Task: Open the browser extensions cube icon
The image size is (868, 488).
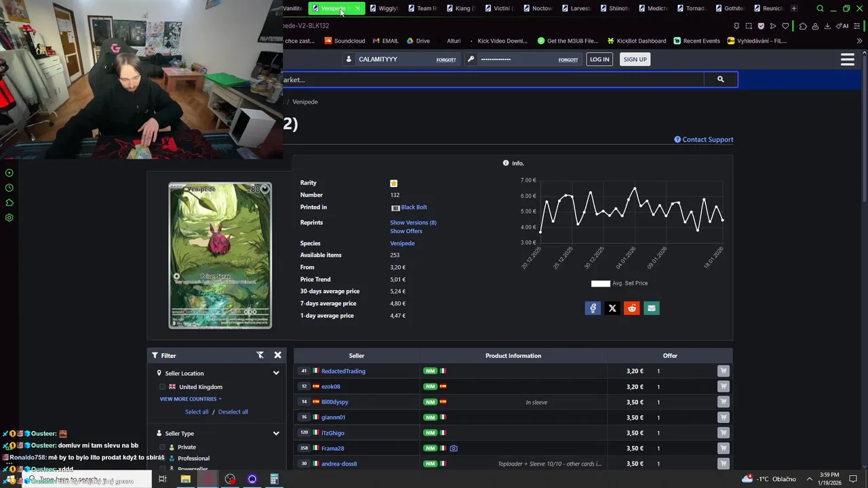Action: [x=803, y=26]
